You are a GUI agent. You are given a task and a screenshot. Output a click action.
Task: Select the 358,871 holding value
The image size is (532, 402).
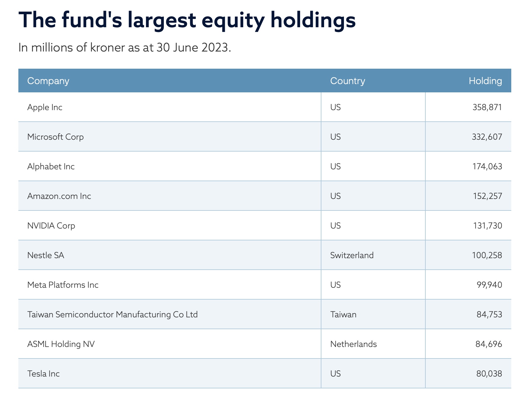487,107
